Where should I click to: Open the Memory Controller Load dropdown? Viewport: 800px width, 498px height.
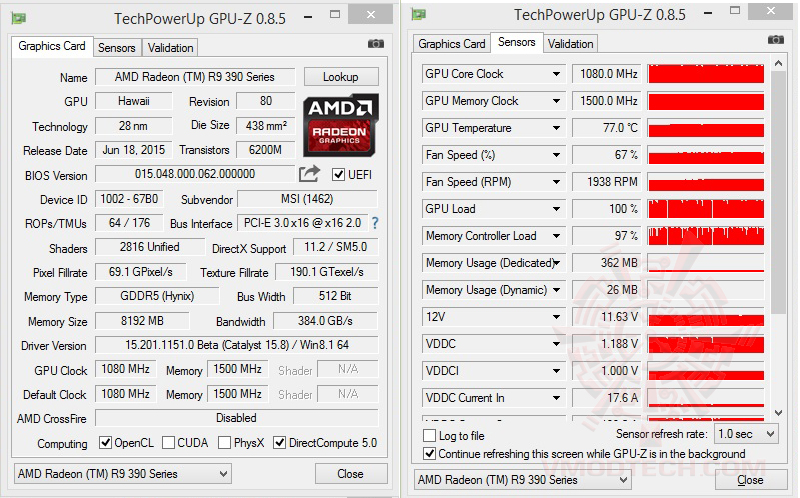556,236
